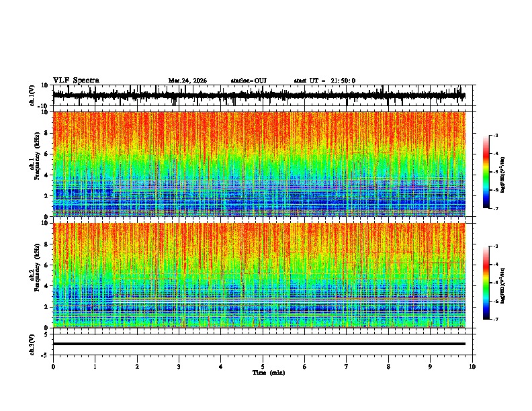532x411 pixels.
Task: Click the "-3" label on ch.2 color bar
Action: [x=495, y=246]
